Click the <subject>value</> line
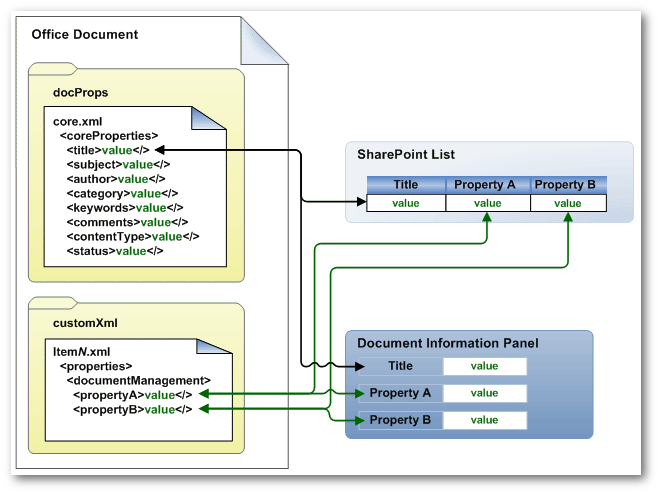The height and width of the screenshot is (494, 660). (x=118, y=165)
